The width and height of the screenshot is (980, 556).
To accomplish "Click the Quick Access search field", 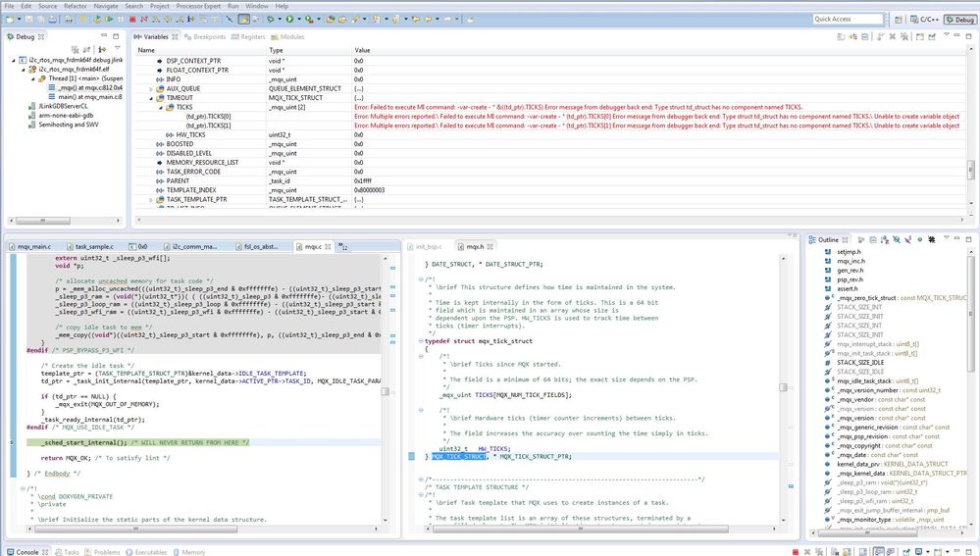I will click(x=848, y=19).
